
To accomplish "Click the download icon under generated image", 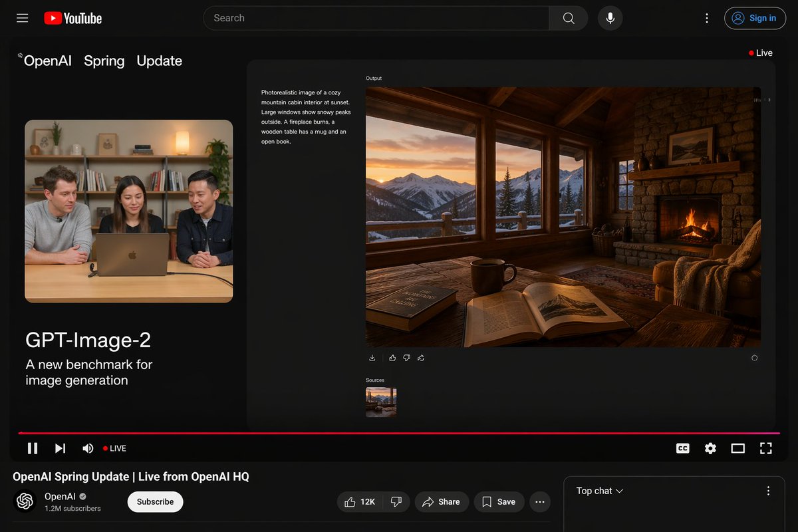I will tap(372, 358).
